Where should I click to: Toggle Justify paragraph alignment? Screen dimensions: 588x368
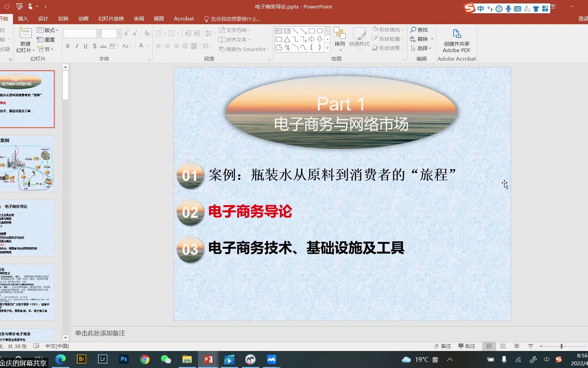point(185,46)
